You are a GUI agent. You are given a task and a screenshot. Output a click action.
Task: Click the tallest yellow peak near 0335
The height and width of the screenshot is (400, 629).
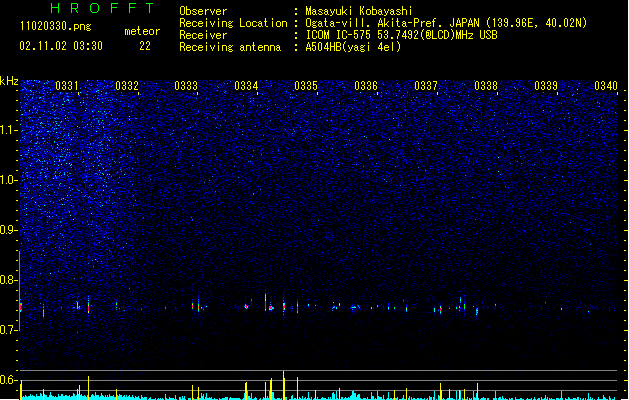(284, 385)
